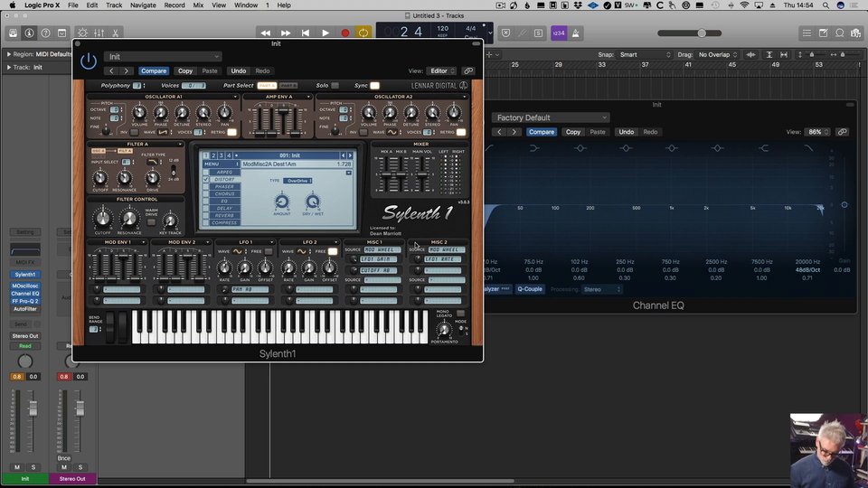Open Factory Default preset dropdown

[x=551, y=117]
